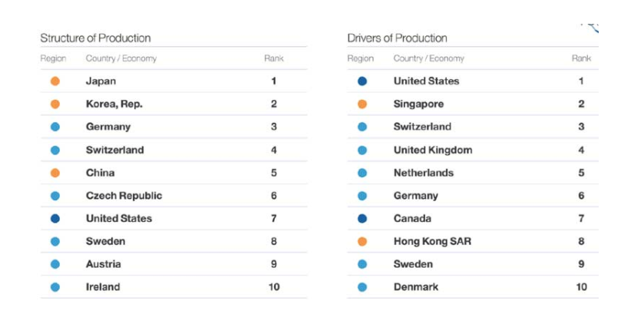Viewport: 644px width, 317px height.
Task: Select the Drivers of Production heading
Action: point(397,38)
